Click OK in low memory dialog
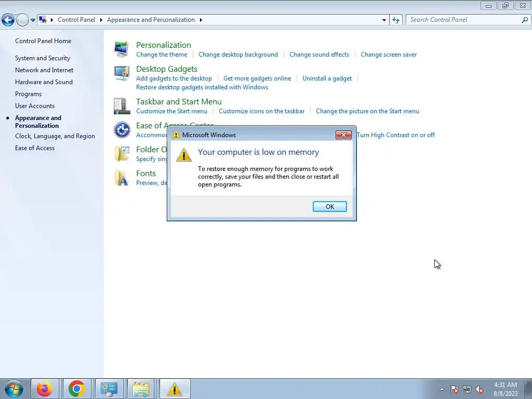 329,207
